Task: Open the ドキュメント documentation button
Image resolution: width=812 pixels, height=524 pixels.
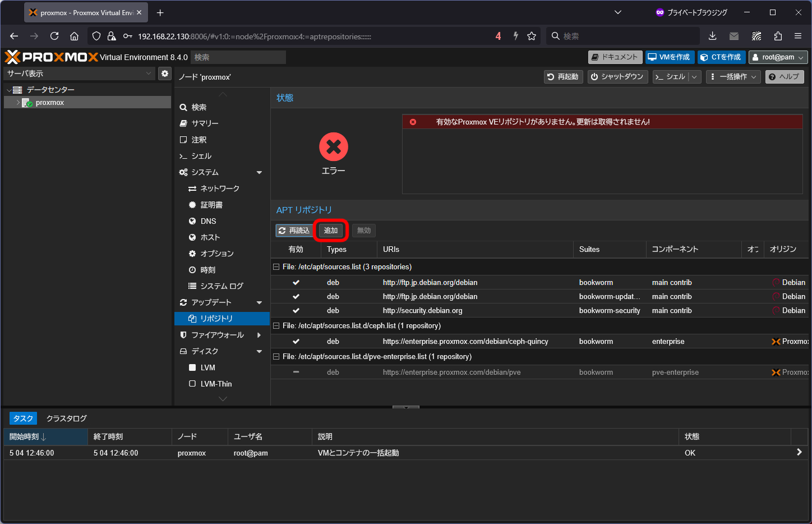Action: 615,57
